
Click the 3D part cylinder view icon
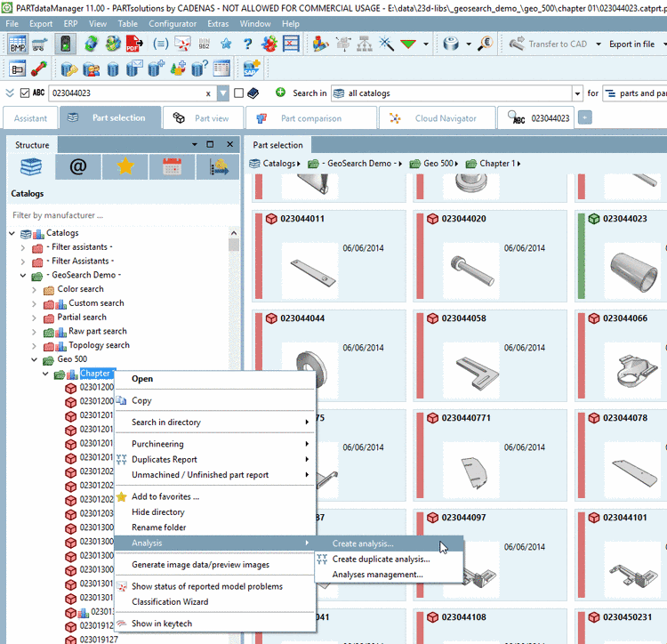451,44
